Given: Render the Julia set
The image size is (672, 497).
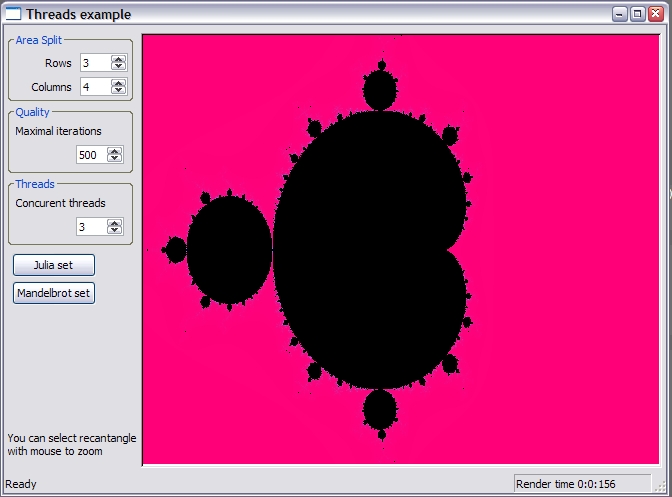Looking at the screenshot, I should 54,265.
